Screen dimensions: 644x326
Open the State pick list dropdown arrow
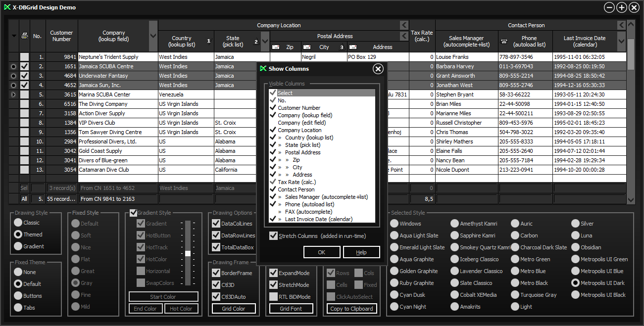coord(265,42)
